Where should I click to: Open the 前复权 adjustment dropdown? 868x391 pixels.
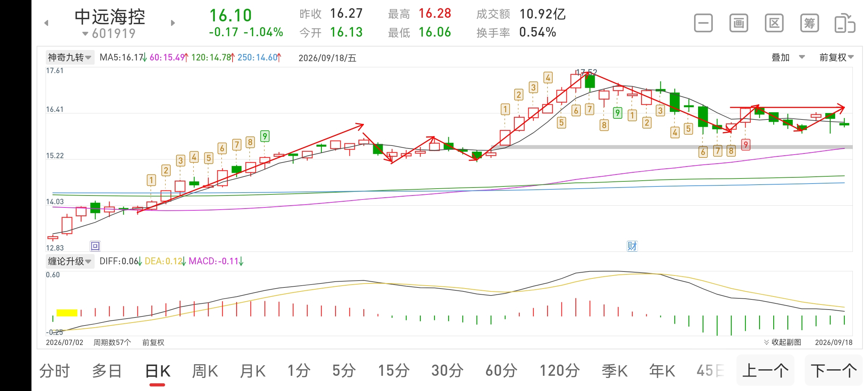[x=836, y=57]
